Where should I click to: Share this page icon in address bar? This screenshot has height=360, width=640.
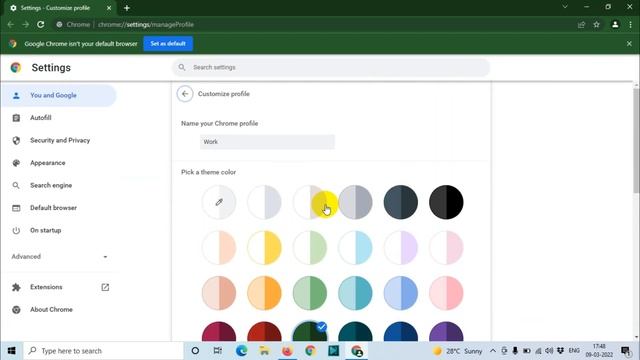(x=581, y=24)
